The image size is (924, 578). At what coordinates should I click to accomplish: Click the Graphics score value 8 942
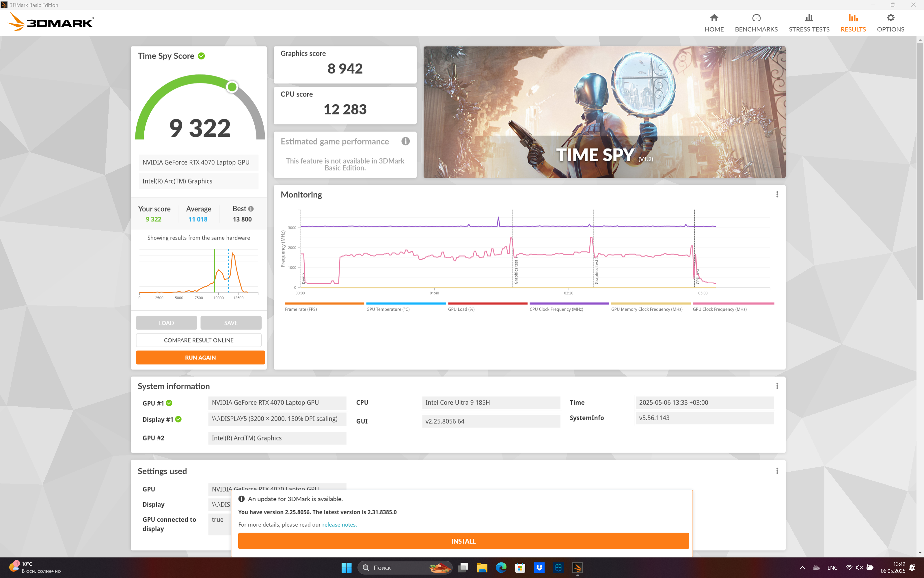tap(345, 68)
